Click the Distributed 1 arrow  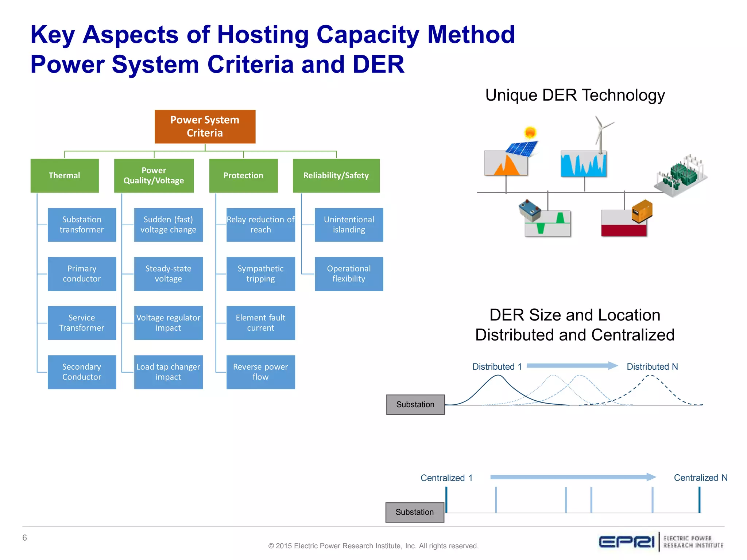(x=572, y=366)
